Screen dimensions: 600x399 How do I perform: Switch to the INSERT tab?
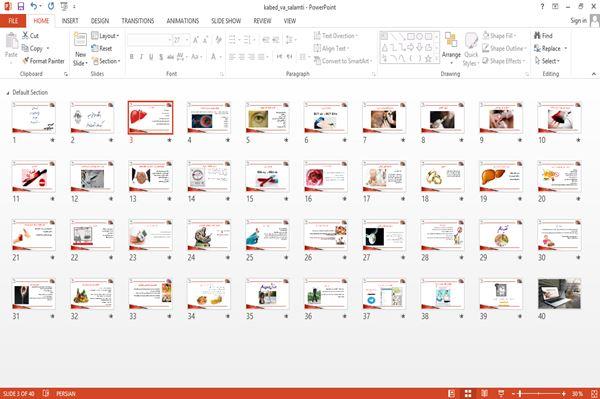click(x=70, y=21)
